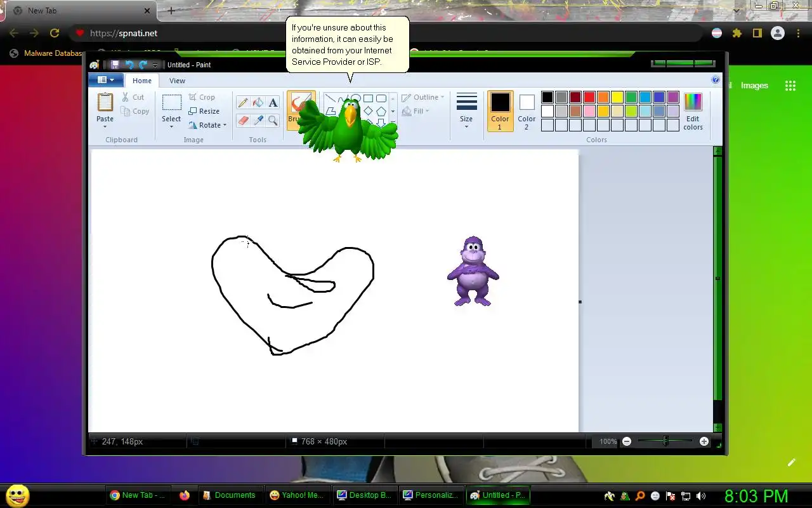Click the zoom out minus button
This screenshot has height=508, width=812.
[627, 441]
